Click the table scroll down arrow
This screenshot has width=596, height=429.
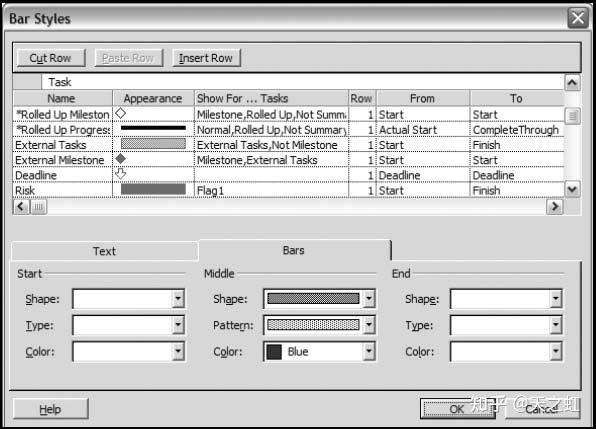(x=572, y=189)
